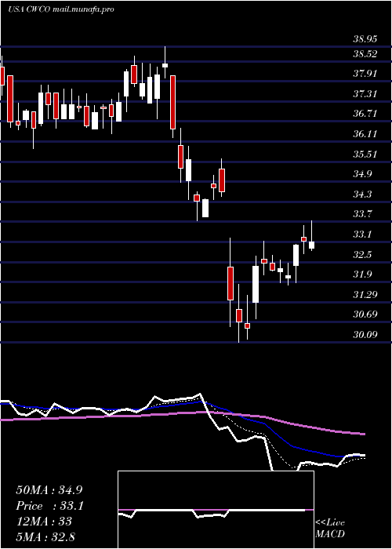Click the 33.7 price axis label
The height and width of the screenshot is (549, 392).
(x=362, y=214)
